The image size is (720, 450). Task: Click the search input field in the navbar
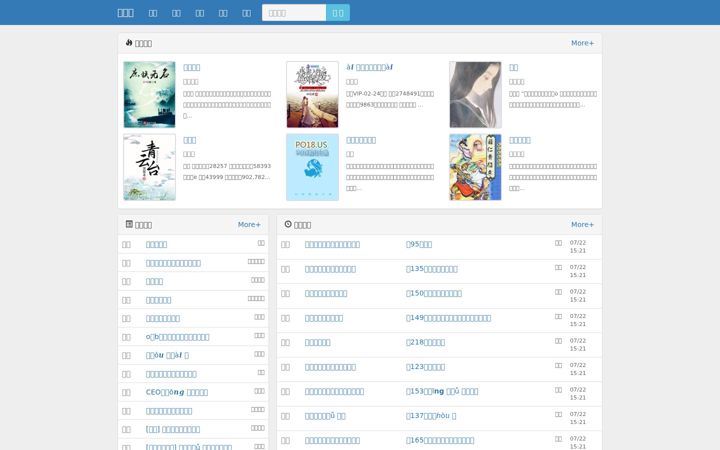pos(294,13)
